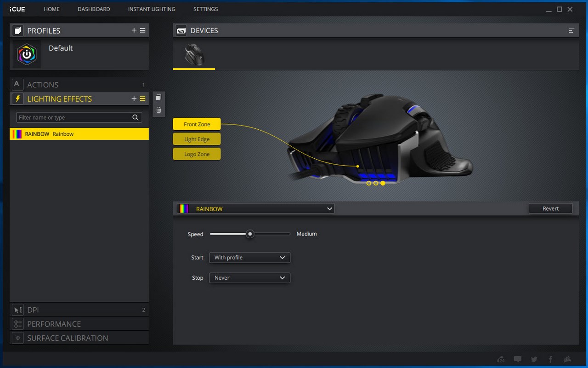Screen dimensions: 588x368
Task: Open Instant Lighting menu
Action: (x=152, y=9)
